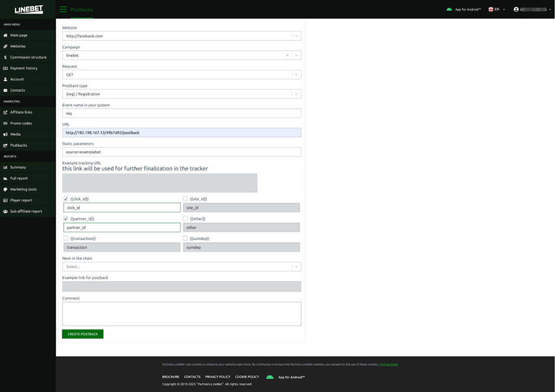The width and height of the screenshot is (555, 392).
Task: Open the Campaign dropdown arrow
Action: (296, 55)
